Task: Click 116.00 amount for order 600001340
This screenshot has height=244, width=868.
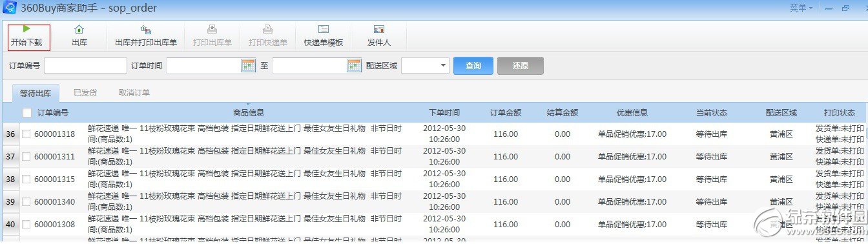Action: (x=506, y=202)
